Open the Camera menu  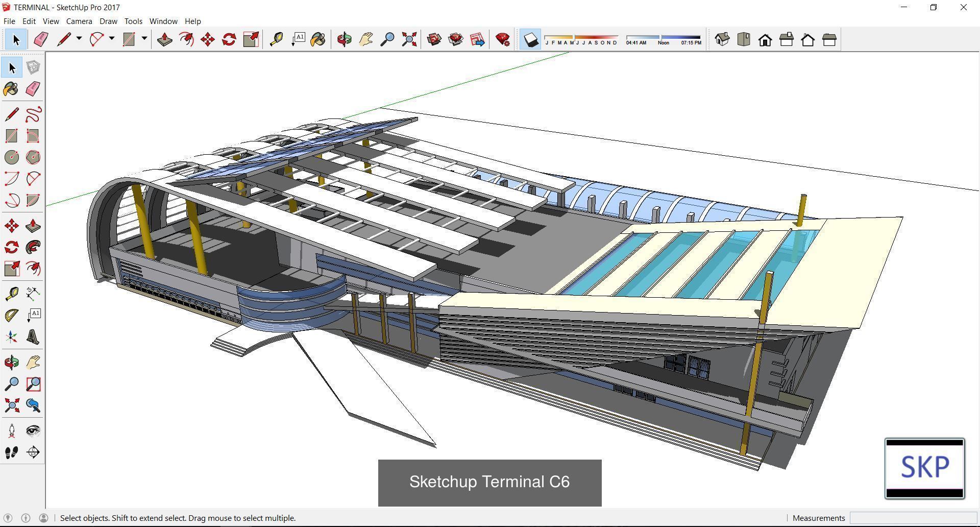[79, 21]
